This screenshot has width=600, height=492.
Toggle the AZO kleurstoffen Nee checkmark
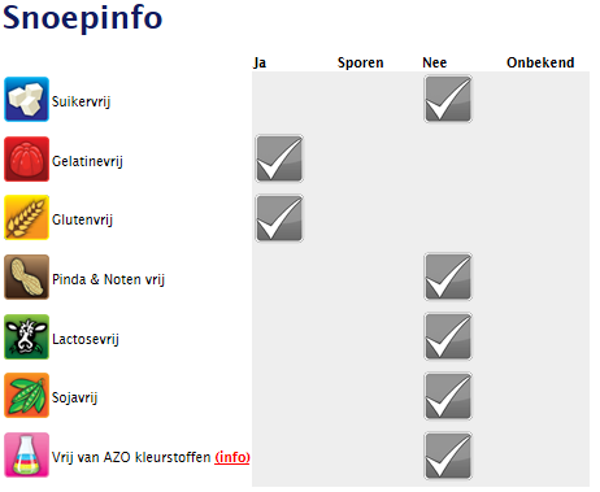447,455
